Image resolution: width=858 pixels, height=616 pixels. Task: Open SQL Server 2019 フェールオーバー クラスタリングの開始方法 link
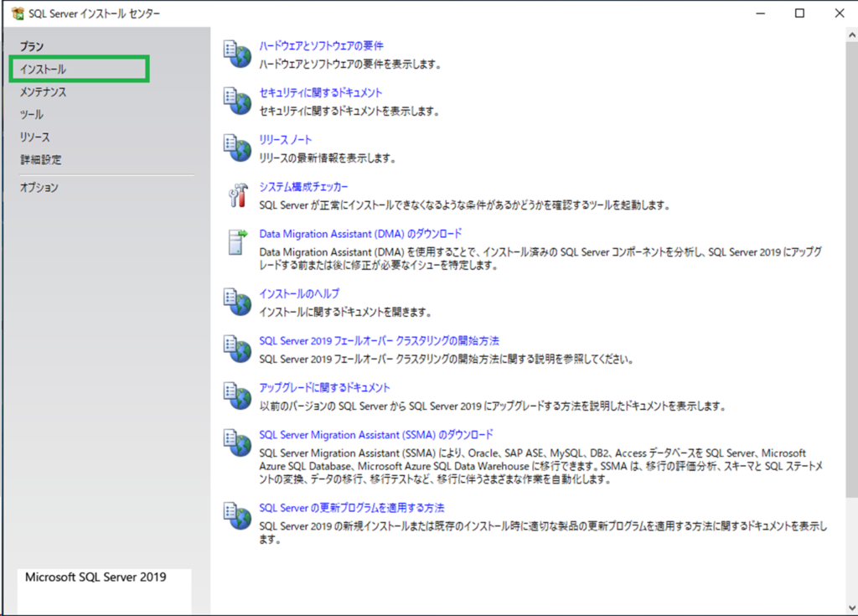tap(380, 340)
